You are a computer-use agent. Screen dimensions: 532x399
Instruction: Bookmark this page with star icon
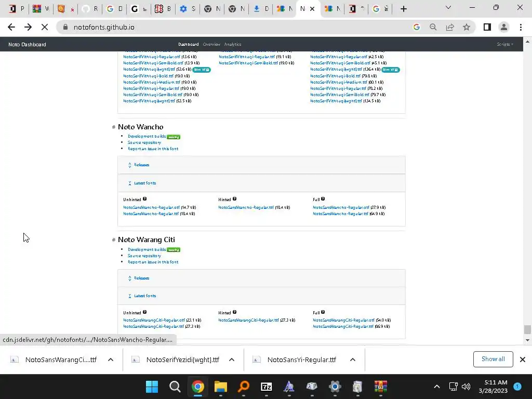coord(467,27)
